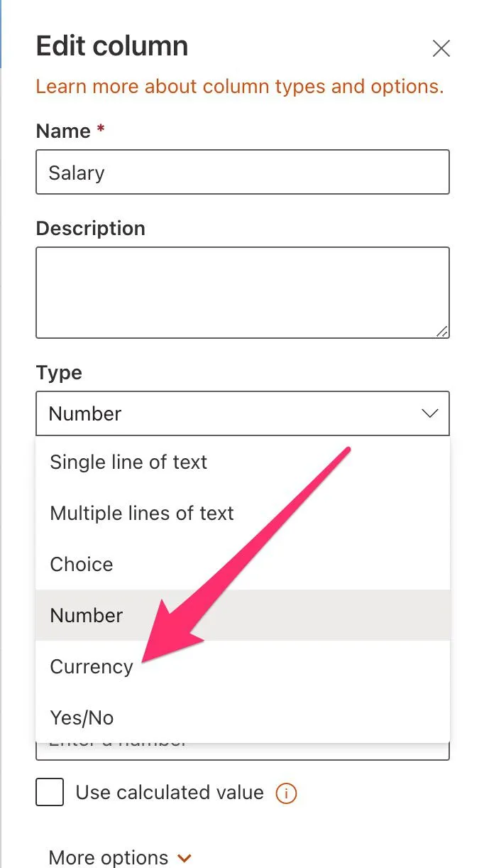The width and height of the screenshot is (484, 868).
Task: Click the Use calculated value label text
Action: point(170,793)
